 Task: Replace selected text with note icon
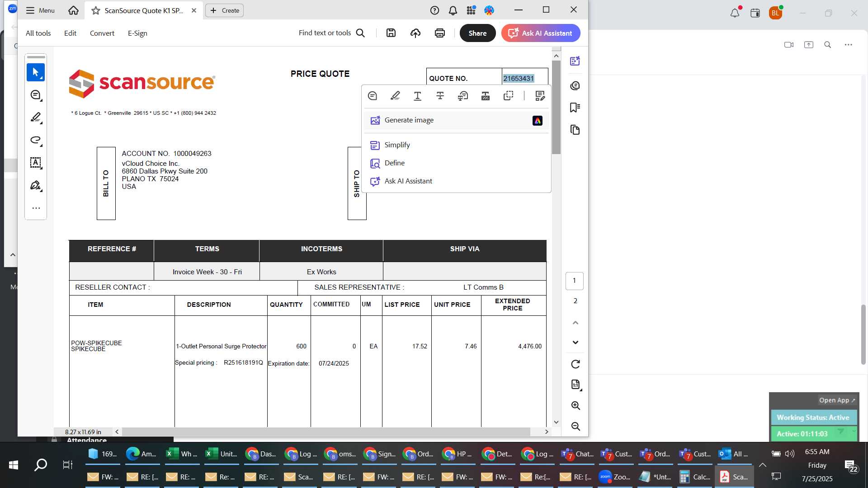[463, 96]
